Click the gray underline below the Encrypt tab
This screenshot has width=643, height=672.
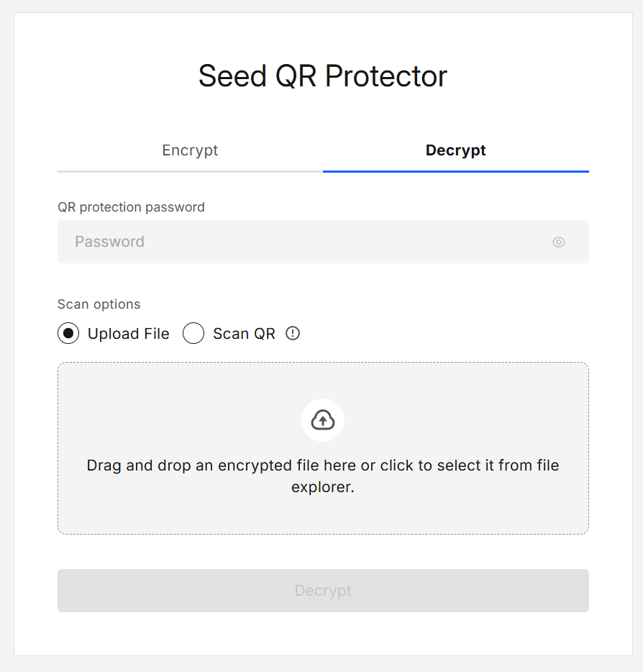click(190, 171)
